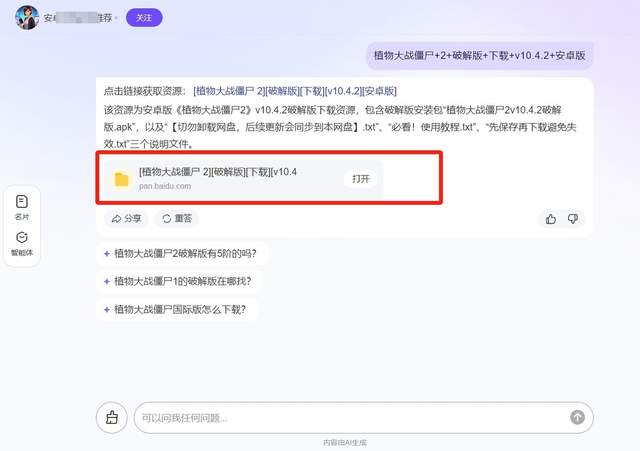
Task: Select suggestion 植物大战僵尸2破解版有5阶的吗?
Action: click(x=182, y=253)
